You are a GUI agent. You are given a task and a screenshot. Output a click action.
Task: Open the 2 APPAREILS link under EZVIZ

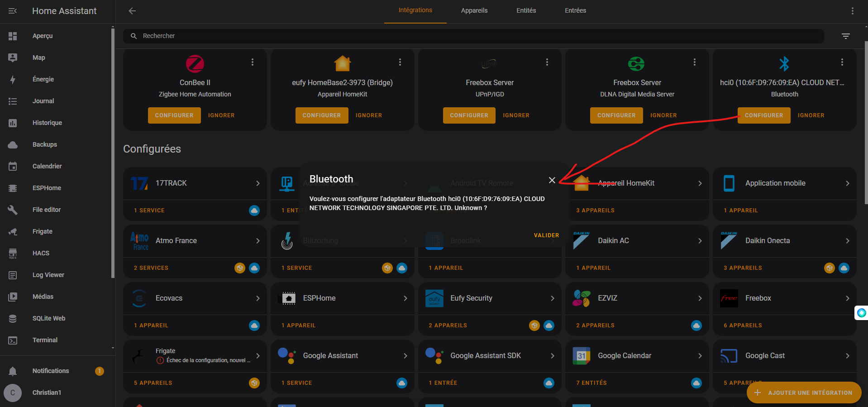click(595, 326)
